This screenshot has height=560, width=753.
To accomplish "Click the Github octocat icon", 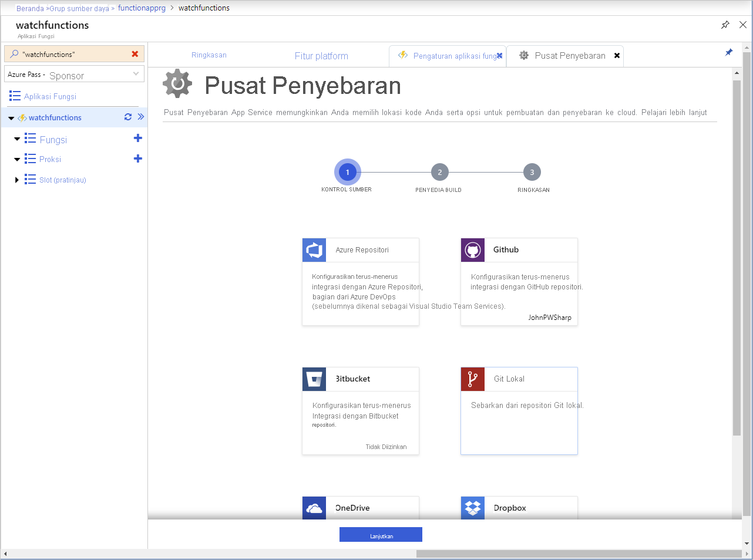I will 473,250.
